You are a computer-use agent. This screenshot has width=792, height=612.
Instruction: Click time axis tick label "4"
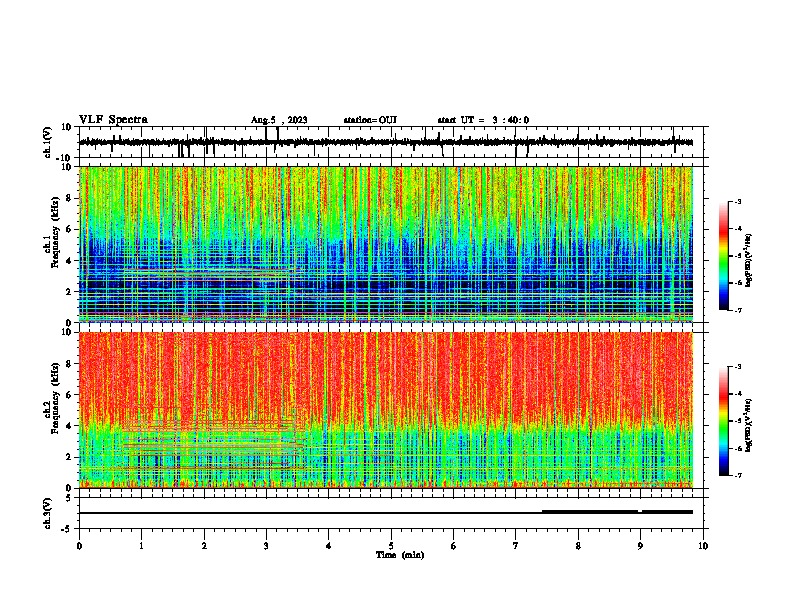328,545
